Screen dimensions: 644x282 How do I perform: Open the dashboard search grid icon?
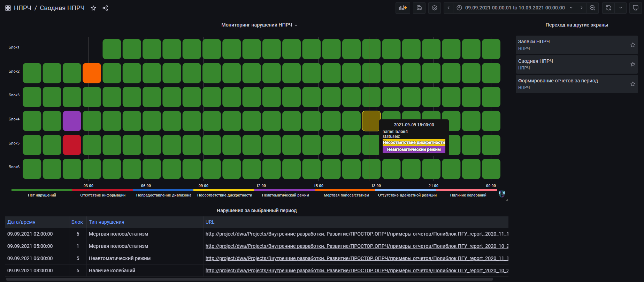coord(8,8)
